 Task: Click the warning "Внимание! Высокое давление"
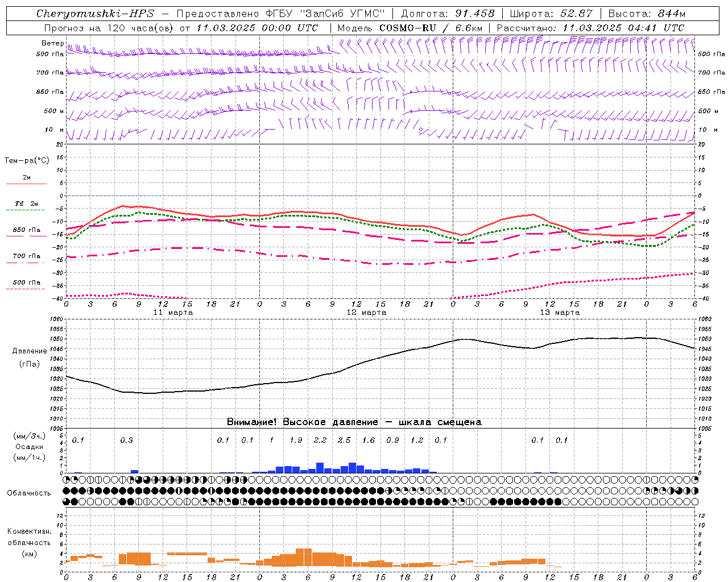[x=303, y=422]
